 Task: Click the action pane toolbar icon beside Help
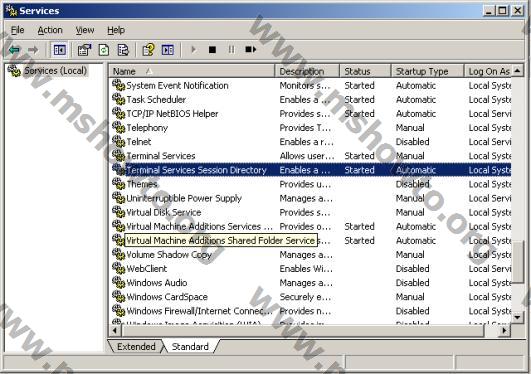[168, 50]
